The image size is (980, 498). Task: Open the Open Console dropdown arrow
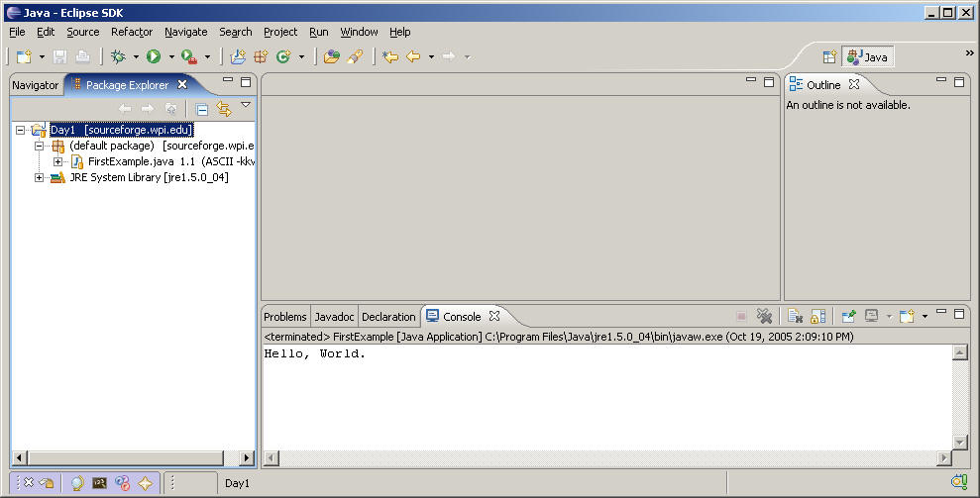pos(925,316)
